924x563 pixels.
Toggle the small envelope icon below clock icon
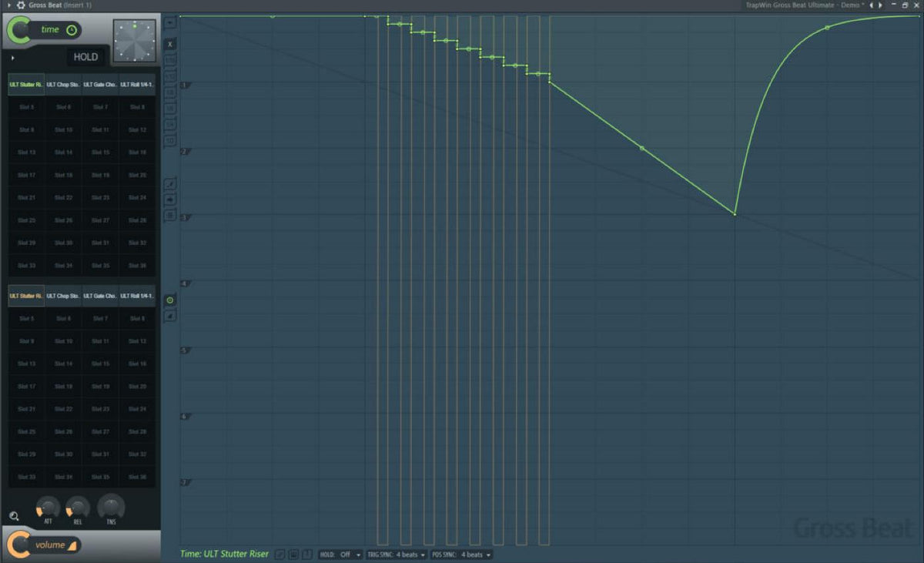(x=170, y=315)
